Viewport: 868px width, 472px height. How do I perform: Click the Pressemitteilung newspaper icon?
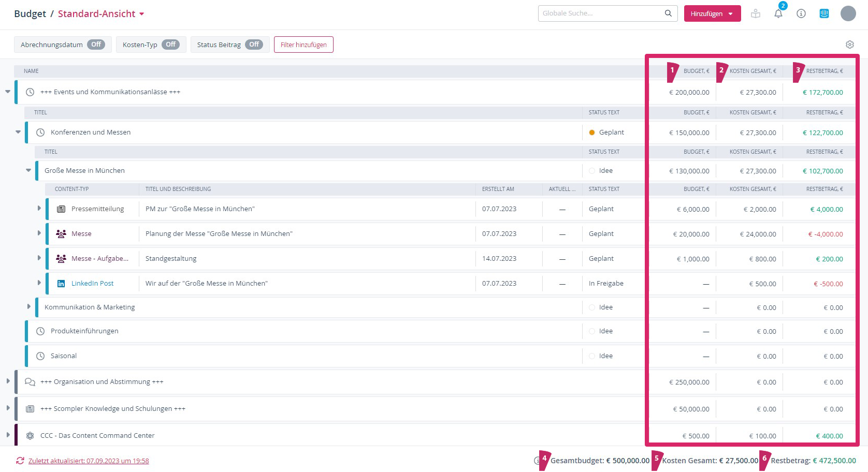click(x=61, y=209)
